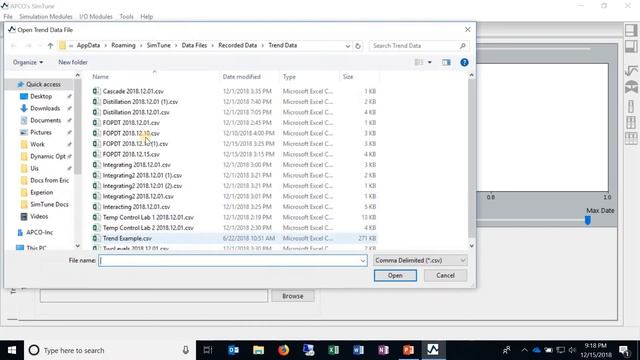The height and width of the screenshot is (360, 640).
Task: Open Outlook from the taskbar
Action: [x=233, y=350]
